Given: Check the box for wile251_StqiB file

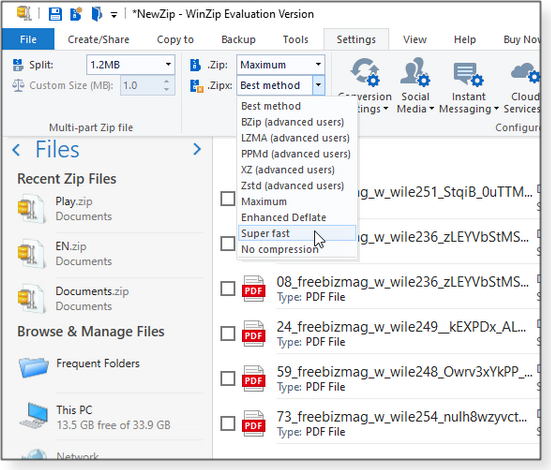Looking at the screenshot, I should pyautogui.click(x=228, y=199).
